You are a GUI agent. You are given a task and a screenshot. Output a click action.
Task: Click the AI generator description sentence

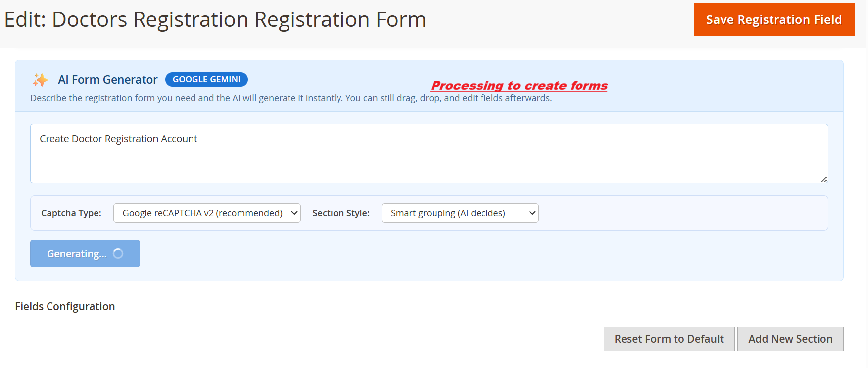(291, 98)
